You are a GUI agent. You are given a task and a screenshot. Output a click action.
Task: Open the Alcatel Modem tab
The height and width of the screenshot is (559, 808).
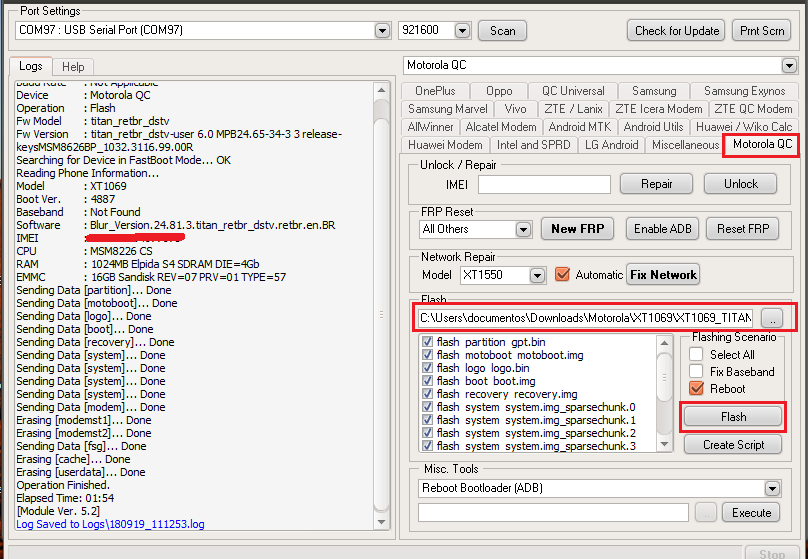click(501, 127)
